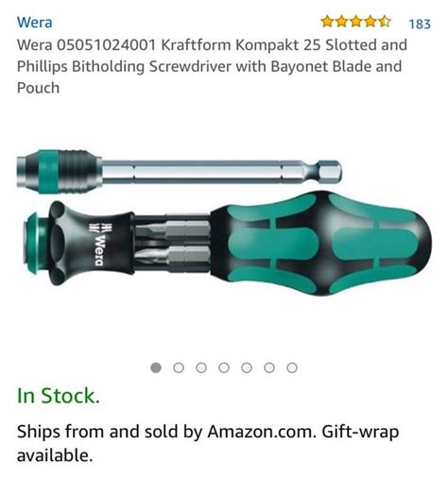The image size is (448, 478).
Task: Open the 183 customer reviews
Action: [420, 24]
